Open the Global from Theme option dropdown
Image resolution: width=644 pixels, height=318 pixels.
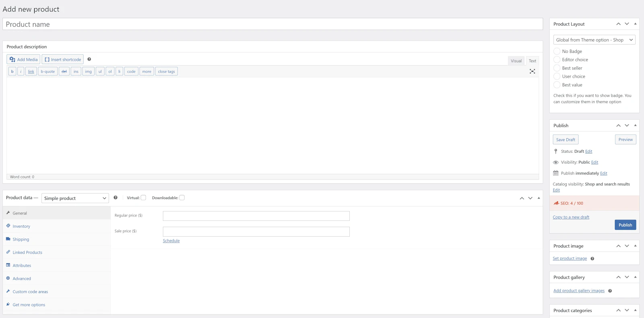point(594,40)
